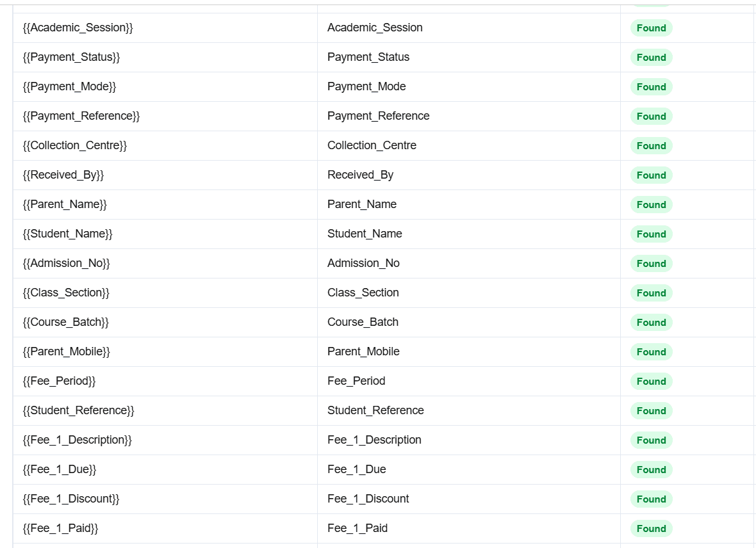Select the {{Student_Name}} placeholder

pos(67,234)
